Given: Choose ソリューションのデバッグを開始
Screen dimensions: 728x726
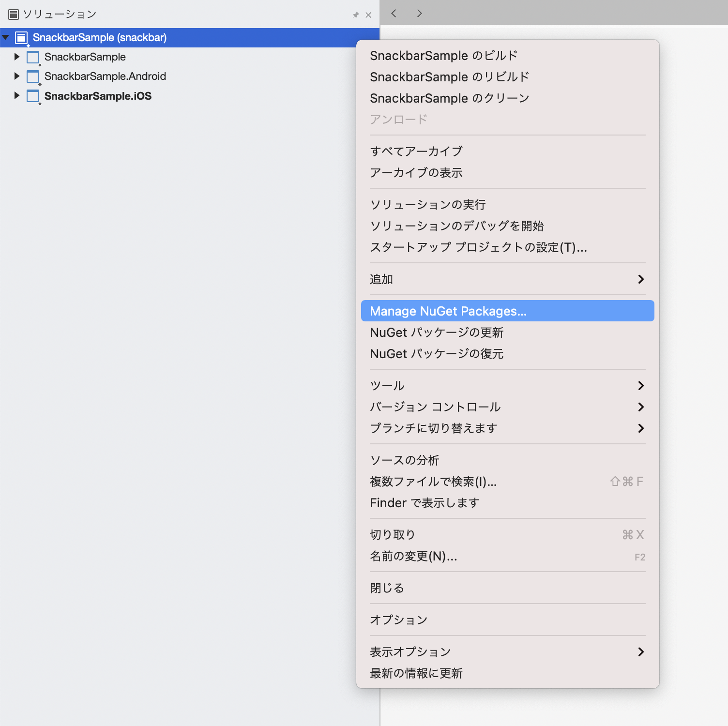Looking at the screenshot, I should click(508, 226).
